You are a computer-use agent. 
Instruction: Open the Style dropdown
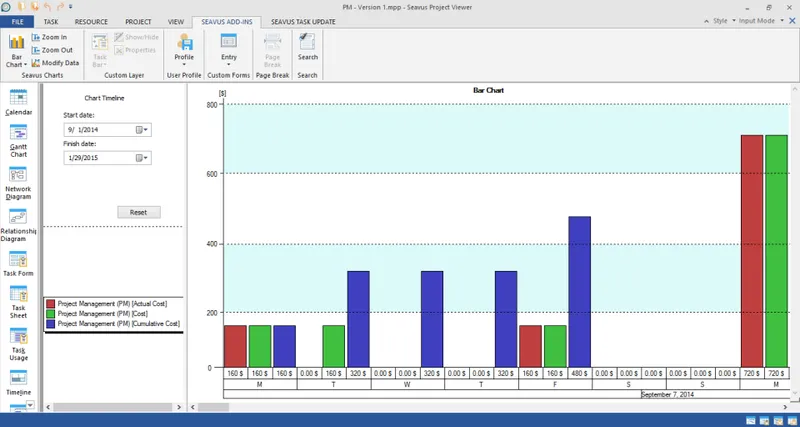[724, 21]
